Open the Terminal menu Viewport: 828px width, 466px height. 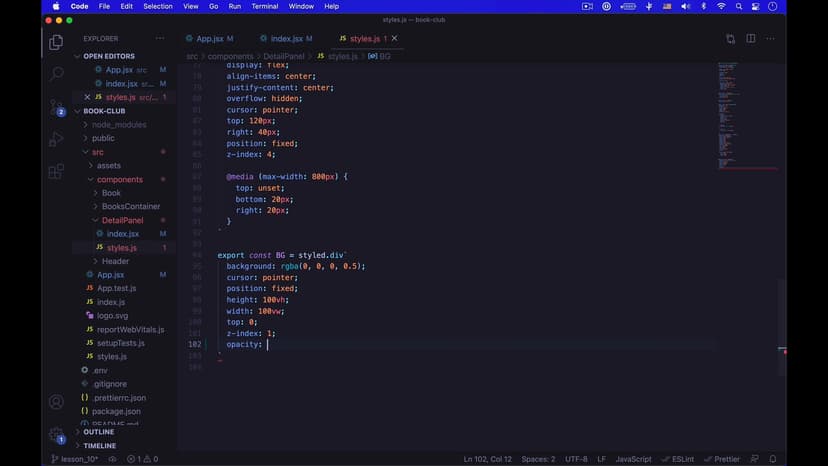click(x=265, y=6)
